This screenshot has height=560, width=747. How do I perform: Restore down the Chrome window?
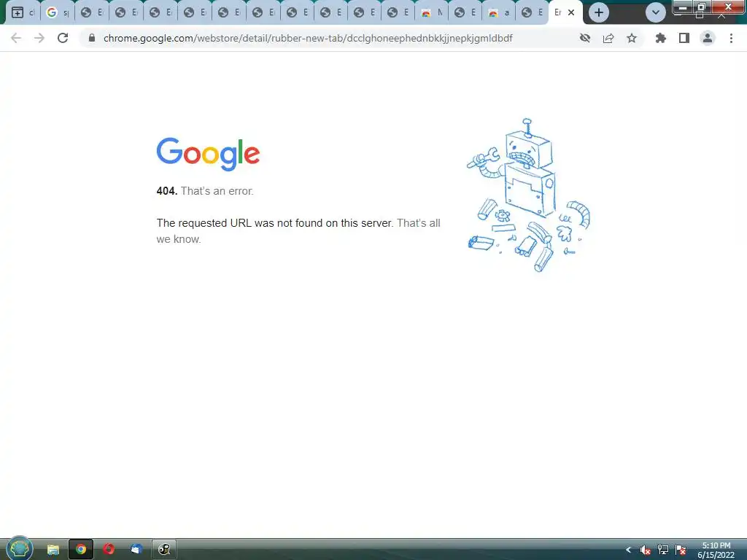point(702,7)
